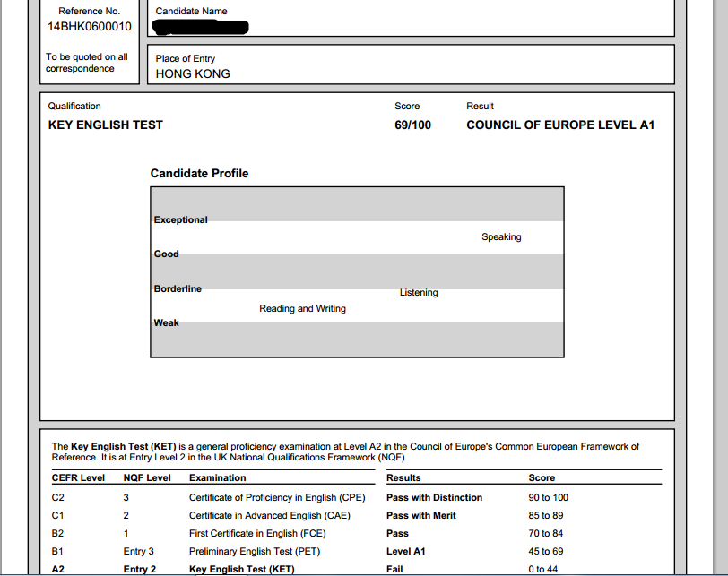Select KEY ENGLISH TEST qualification text
The image size is (728, 576).
pyautogui.click(x=106, y=125)
